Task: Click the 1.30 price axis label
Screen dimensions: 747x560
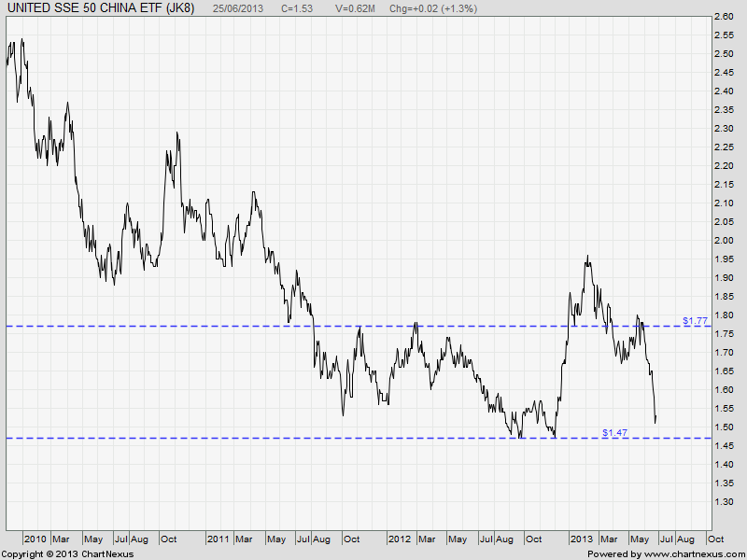Action: click(x=724, y=502)
